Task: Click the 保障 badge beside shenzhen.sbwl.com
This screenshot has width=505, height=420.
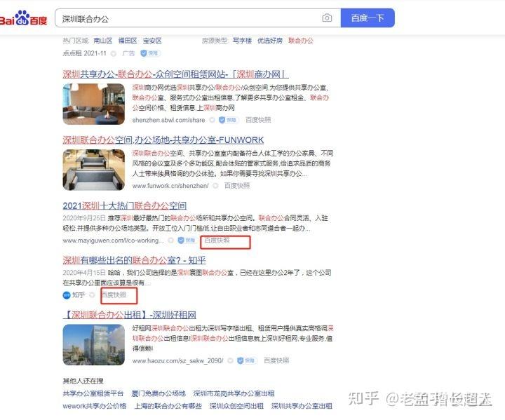Action: [x=229, y=120]
